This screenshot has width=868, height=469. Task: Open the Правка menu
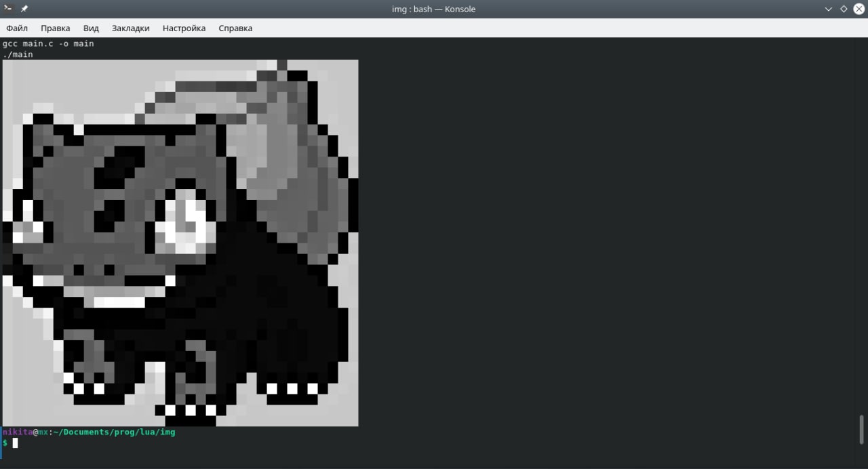55,28
